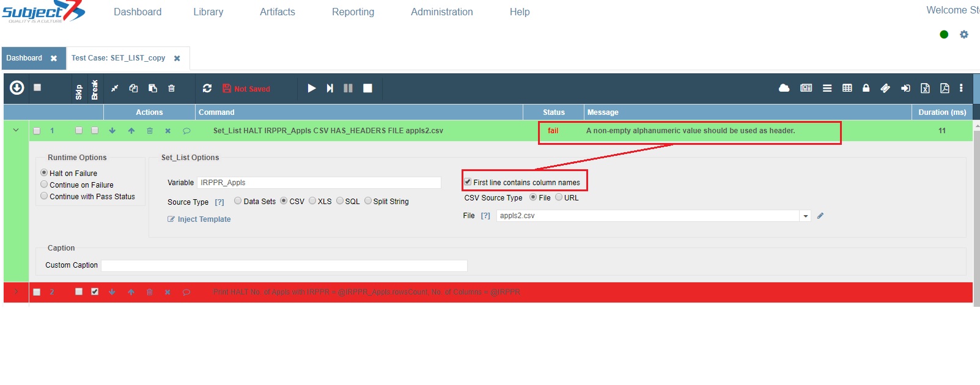Open the three-dot more options menu
Image resolution: width=980 pixels, height=385 pixels.
(x=961, y=88)
